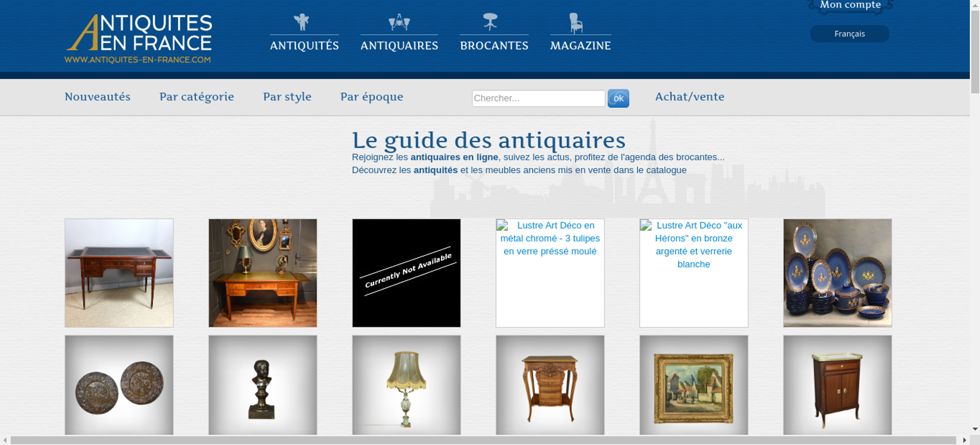
Task: Click the down arrow of vertical scrollbar
Action: 975,429
